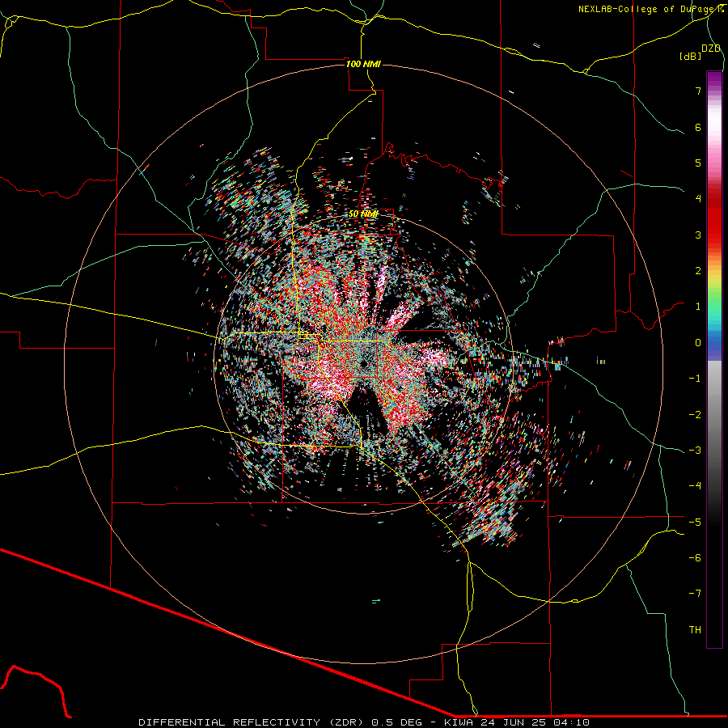Select the 2 value on the color scale

pyautogui.click(x=698, y=271)
